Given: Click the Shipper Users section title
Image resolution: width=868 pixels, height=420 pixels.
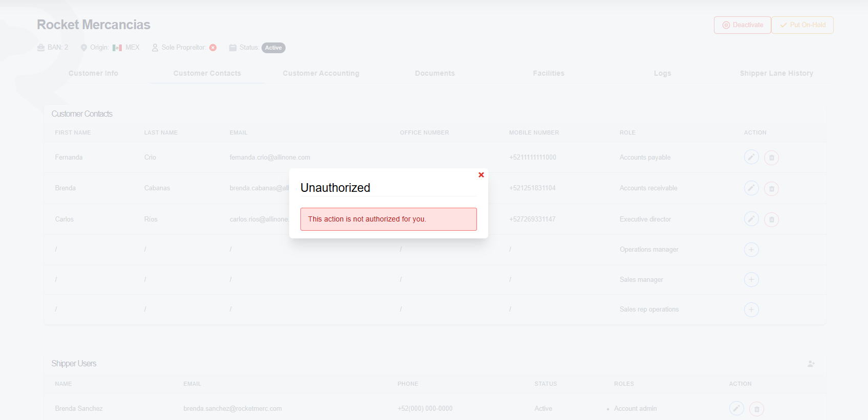Looking at the screenshot, I should pos(74,363).
